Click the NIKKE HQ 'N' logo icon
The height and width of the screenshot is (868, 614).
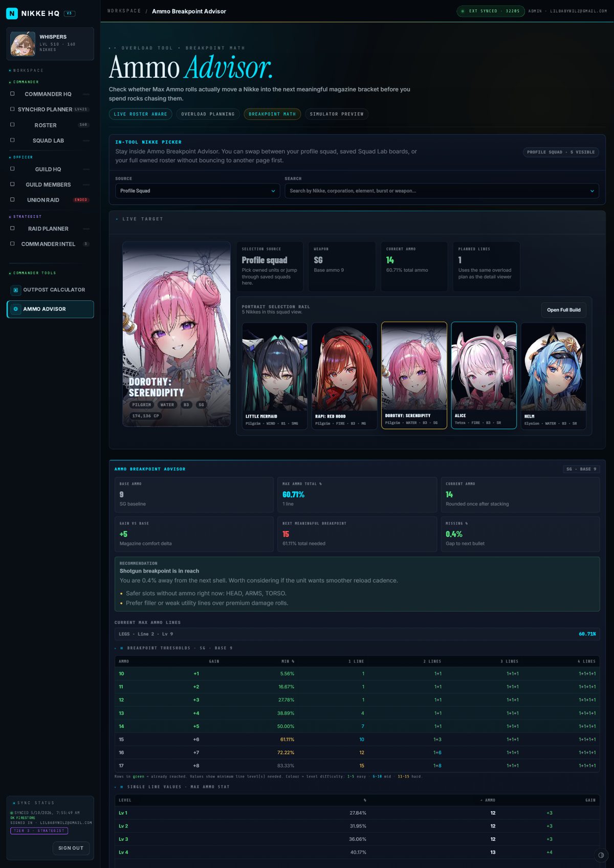(x=12, y=13)
